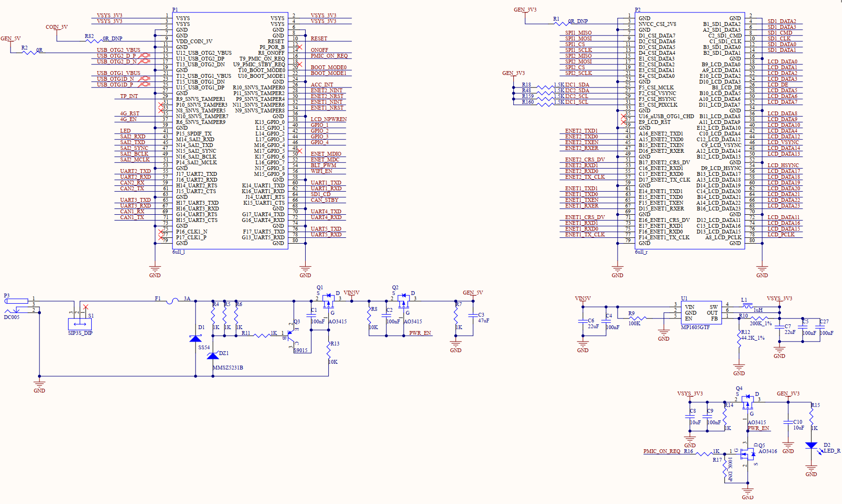Click the S1 SIP3S_DIP switch component
This screenshot has height=504, width=842.
(80, 323)
